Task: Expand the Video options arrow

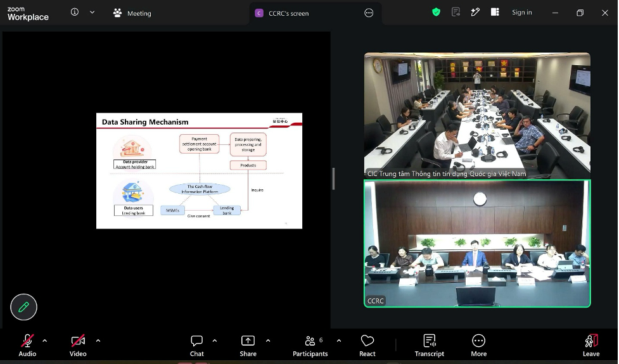Action: point(98,341)
